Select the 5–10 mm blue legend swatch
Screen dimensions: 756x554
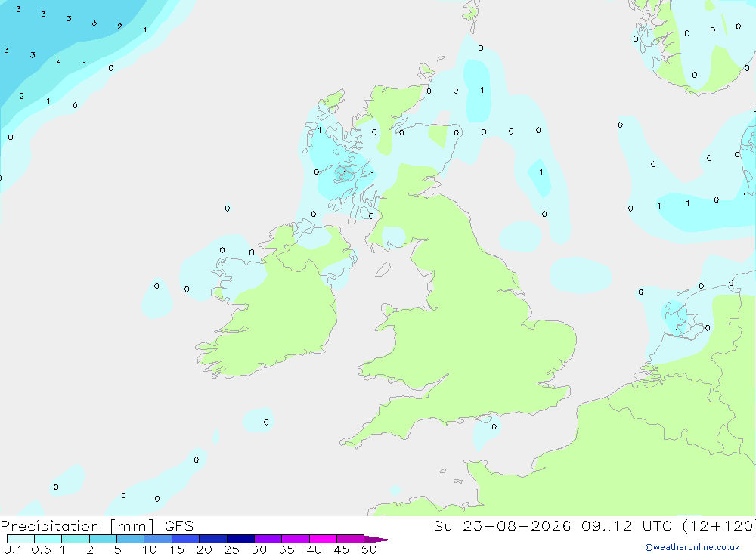131,539
